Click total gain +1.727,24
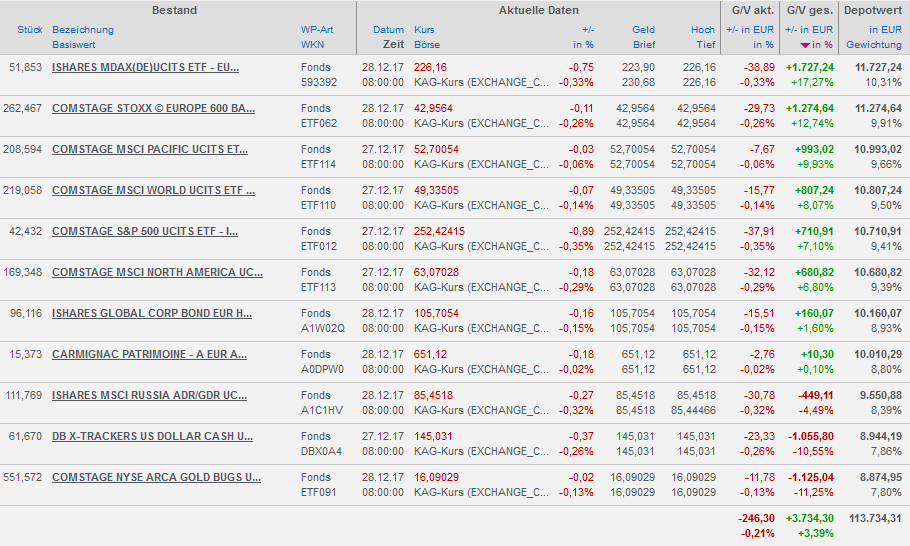This screenshot has height=546, width=910. point(810,67)
